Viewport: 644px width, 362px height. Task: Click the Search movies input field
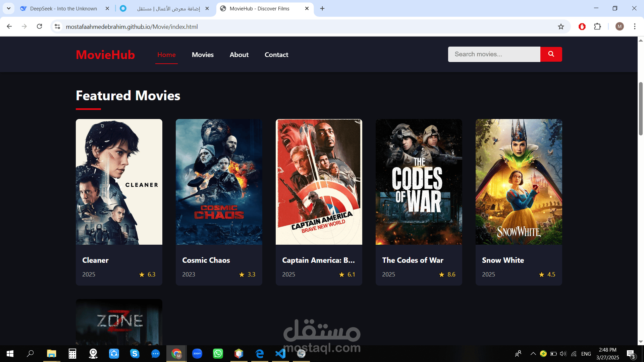[x=494, y=54]
